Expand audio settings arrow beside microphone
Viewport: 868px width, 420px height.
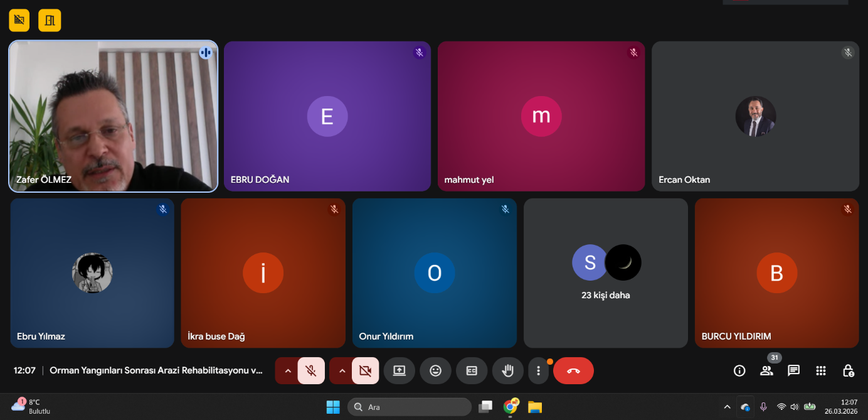point(288,370)
